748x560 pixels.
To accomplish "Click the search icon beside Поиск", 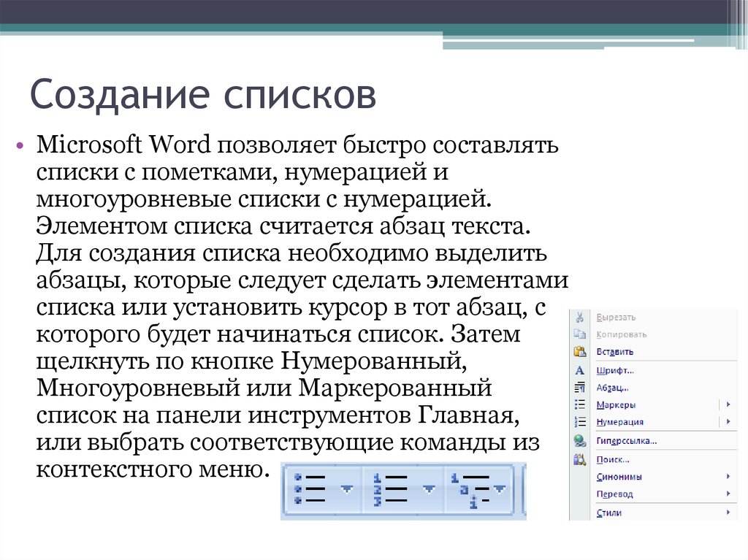I will pyautogui.click(x=579, y=459).
